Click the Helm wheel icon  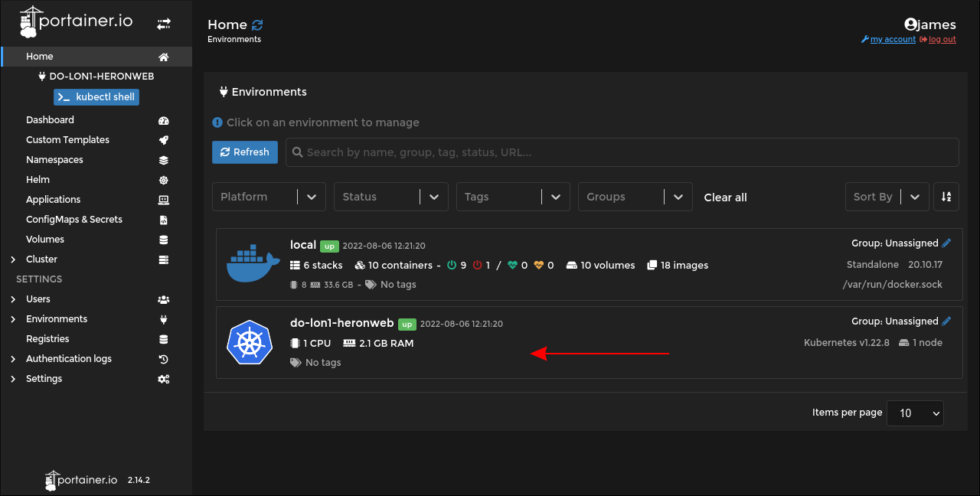click(x=163, y=180)
